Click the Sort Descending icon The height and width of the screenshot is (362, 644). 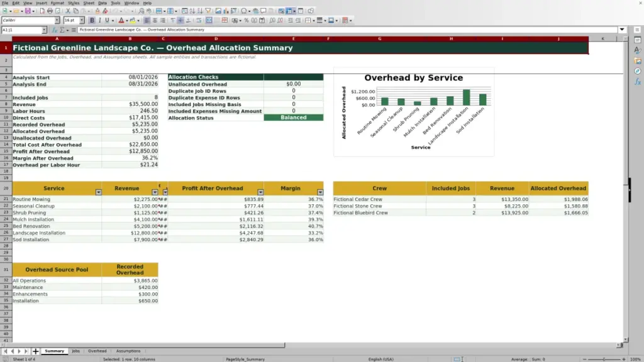200,11
